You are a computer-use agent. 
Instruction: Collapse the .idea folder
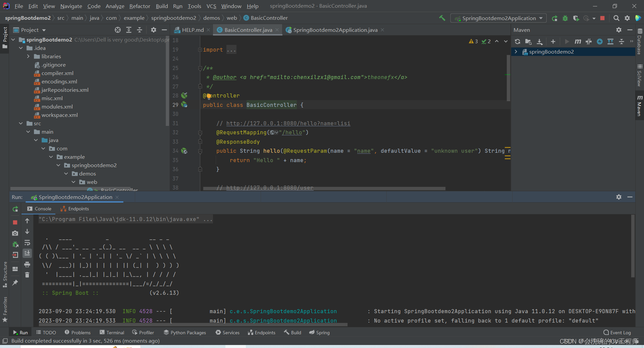[x=21, y=48]
